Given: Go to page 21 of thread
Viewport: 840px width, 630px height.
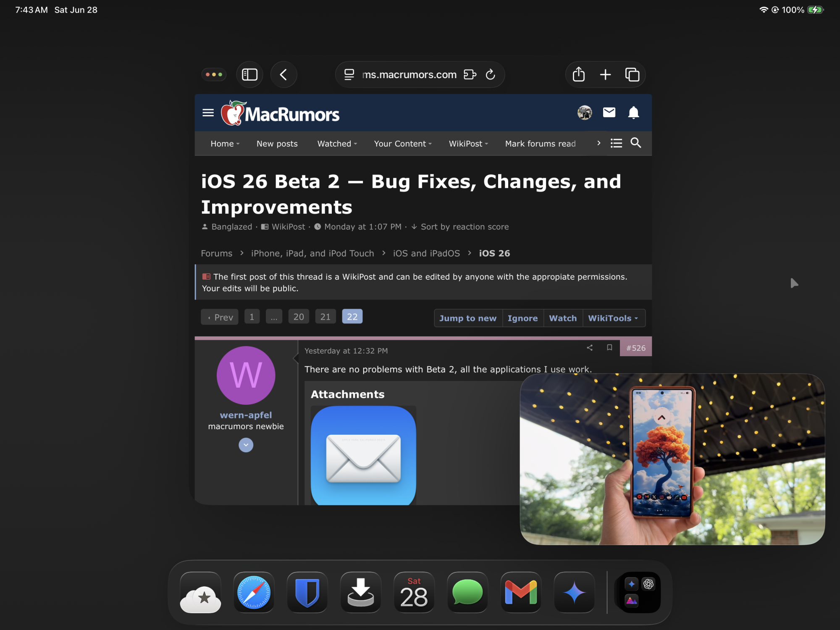Looking at the screenshot, I should [x=325, y=317].
